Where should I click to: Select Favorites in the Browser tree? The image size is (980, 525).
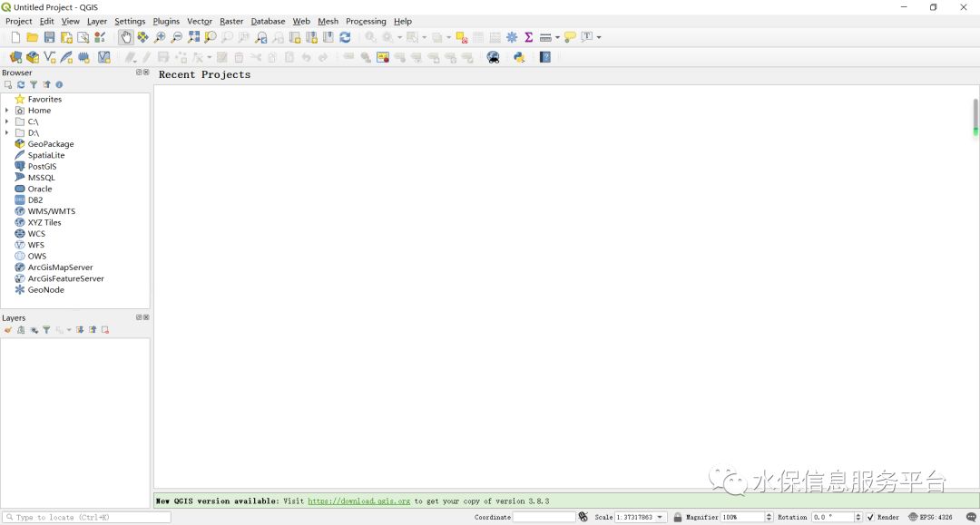tap(44, 99)
